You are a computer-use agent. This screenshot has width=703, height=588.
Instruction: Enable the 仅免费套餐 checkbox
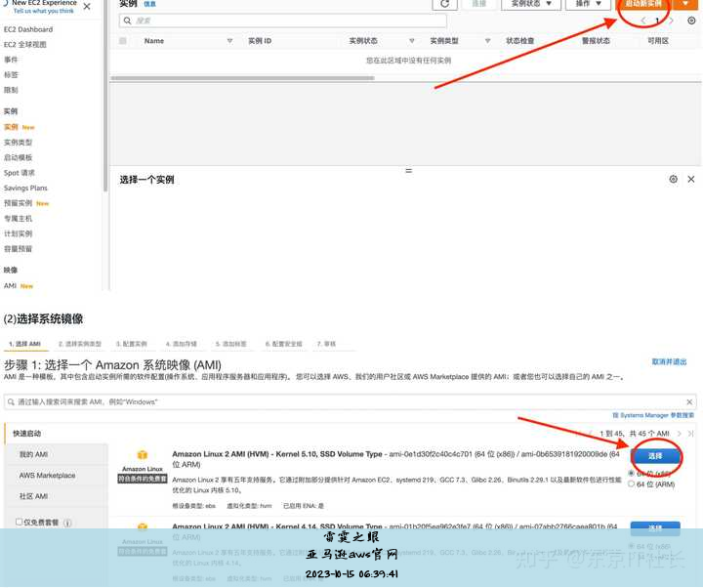19,522
